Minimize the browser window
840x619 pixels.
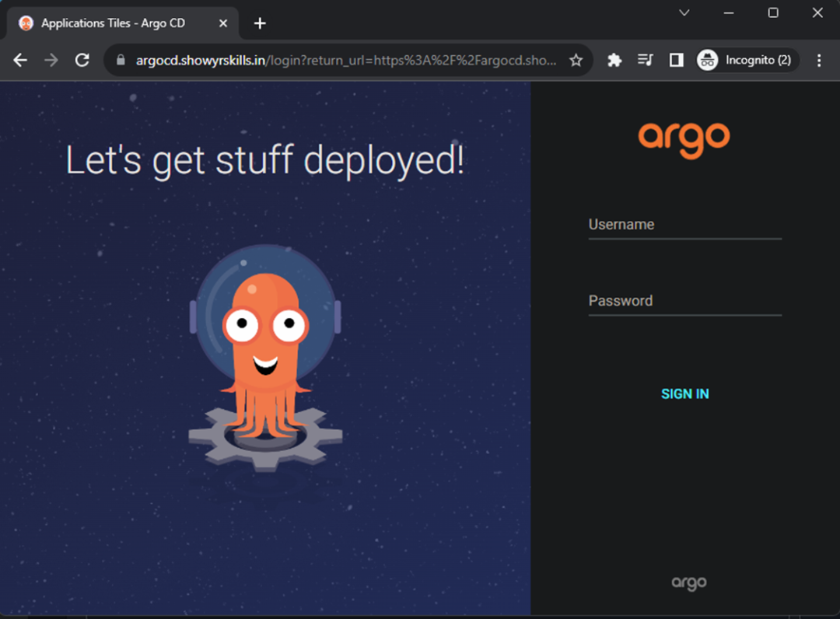[729, 12]
